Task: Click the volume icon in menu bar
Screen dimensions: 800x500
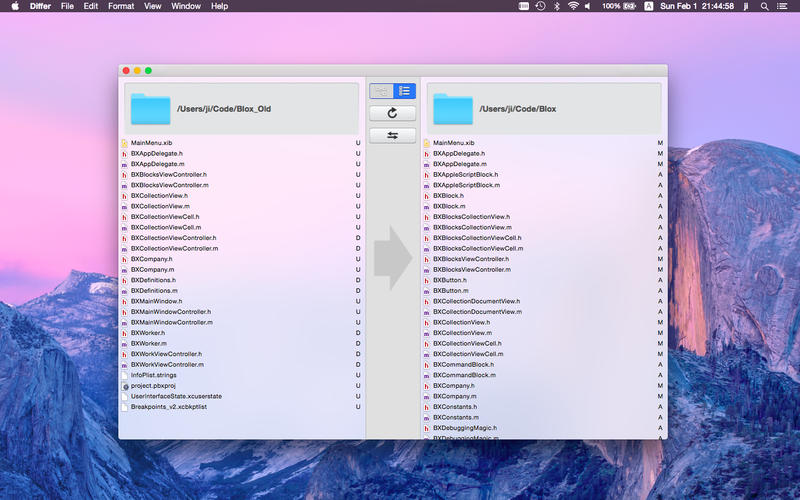Action: tap(588, 6)
